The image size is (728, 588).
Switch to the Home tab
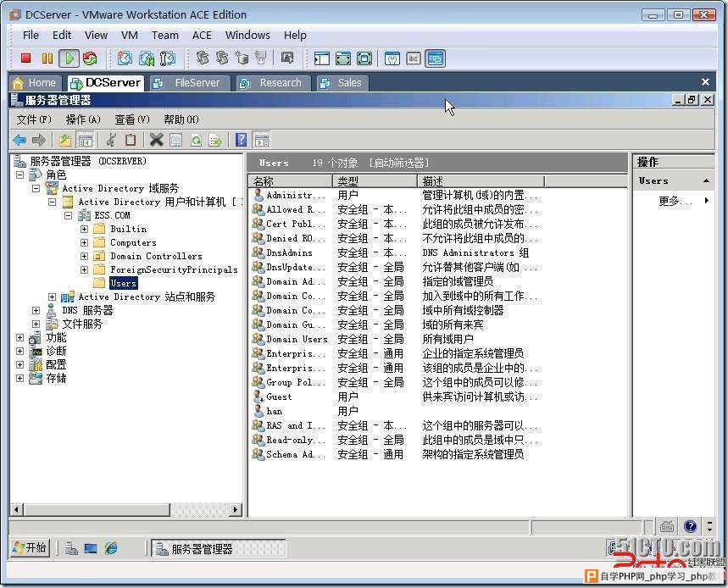tap(36, 82)
